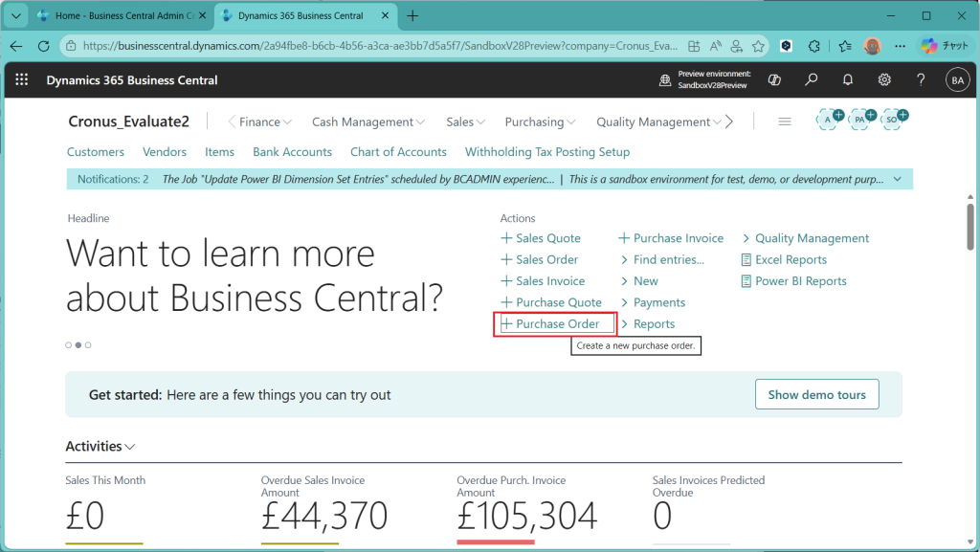
Task: Open Excel Reports action
Action: coord(790,259)
